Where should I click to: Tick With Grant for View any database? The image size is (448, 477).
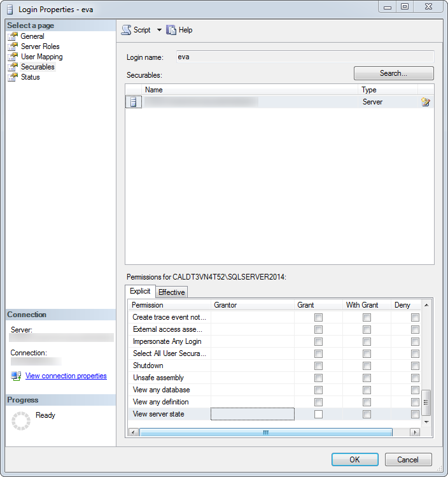(x=367, y=390)
